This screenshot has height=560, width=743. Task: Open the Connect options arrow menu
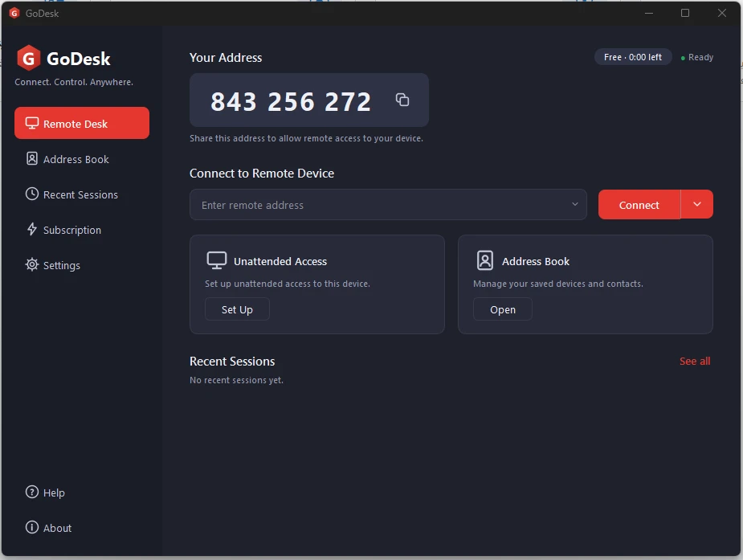point(697,204)
